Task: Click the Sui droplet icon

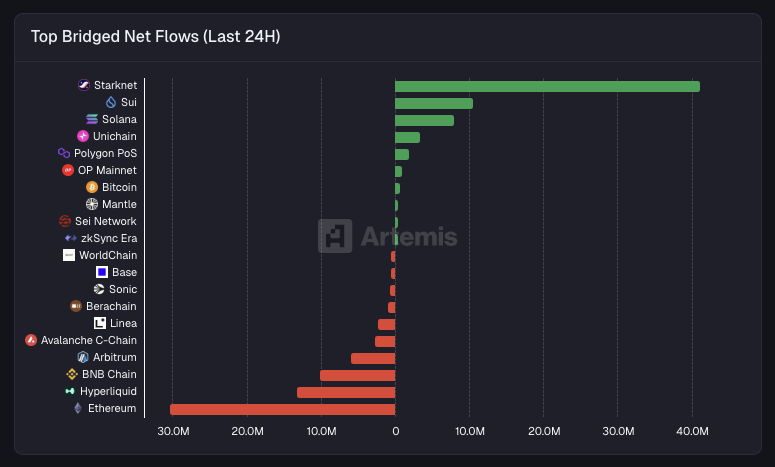Action: (x=111, y=102)
